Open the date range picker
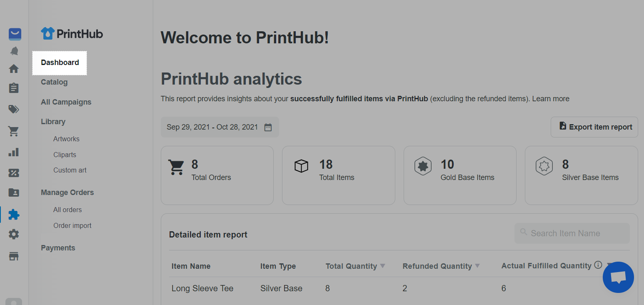 click(x=220, y=127)
